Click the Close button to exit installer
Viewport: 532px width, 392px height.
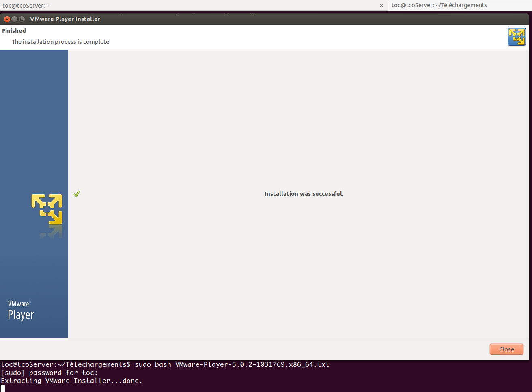tap(506, 349)
